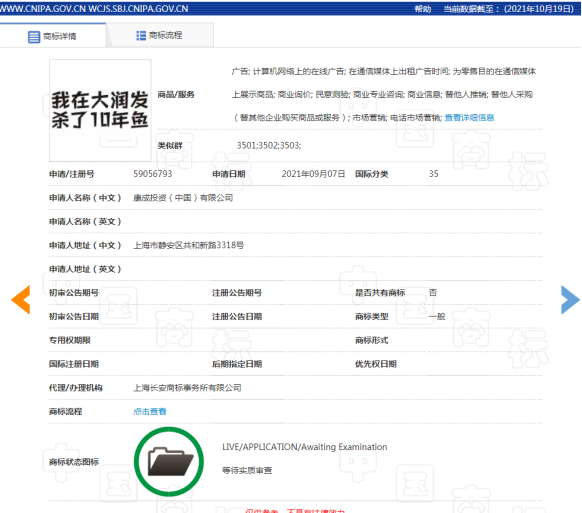The height and width of the screenshot is (513, 582).
Task: Click the similar group codes 3501;3502;3503
Action: coord(269,145)
